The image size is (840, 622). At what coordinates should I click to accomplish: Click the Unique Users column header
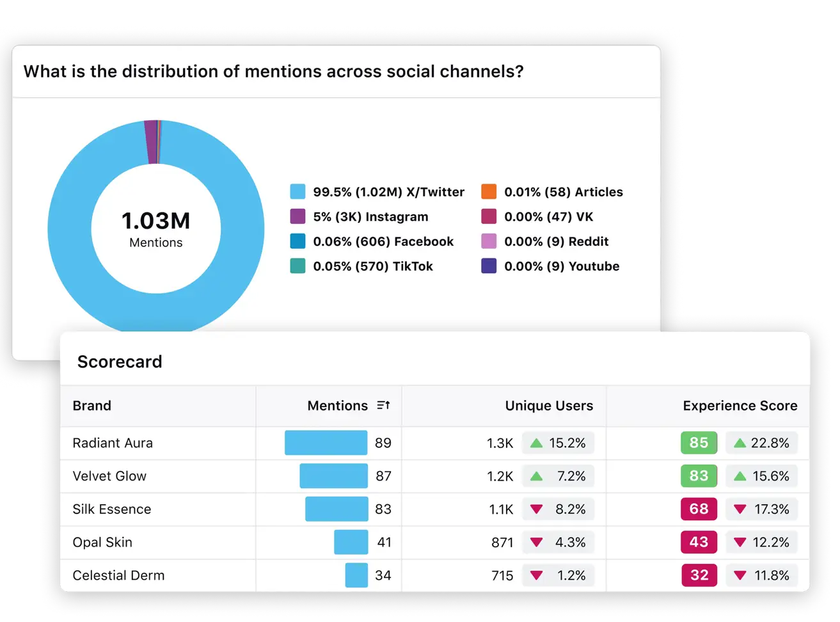tap(549, 405)
